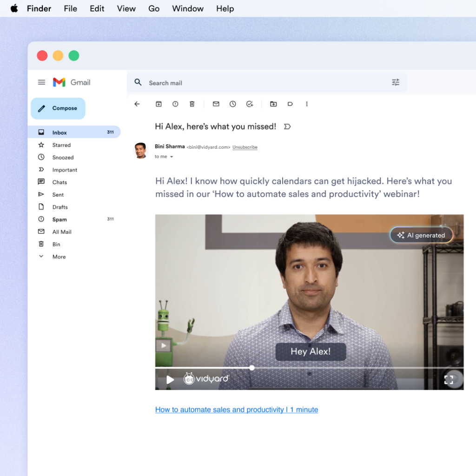The height and width of the screenshot is (476, 476).
Task: Delete email with toolbar trash icon
Action: (x=192, y=104)
